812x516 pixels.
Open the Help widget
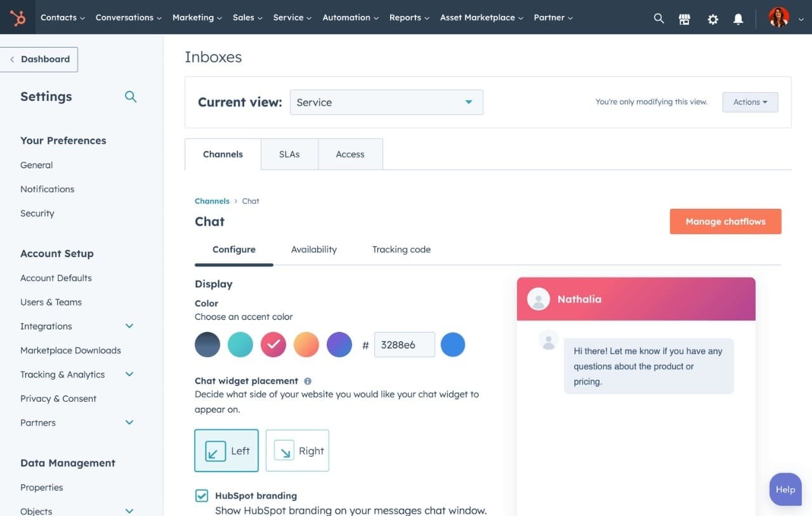[785, 489]
